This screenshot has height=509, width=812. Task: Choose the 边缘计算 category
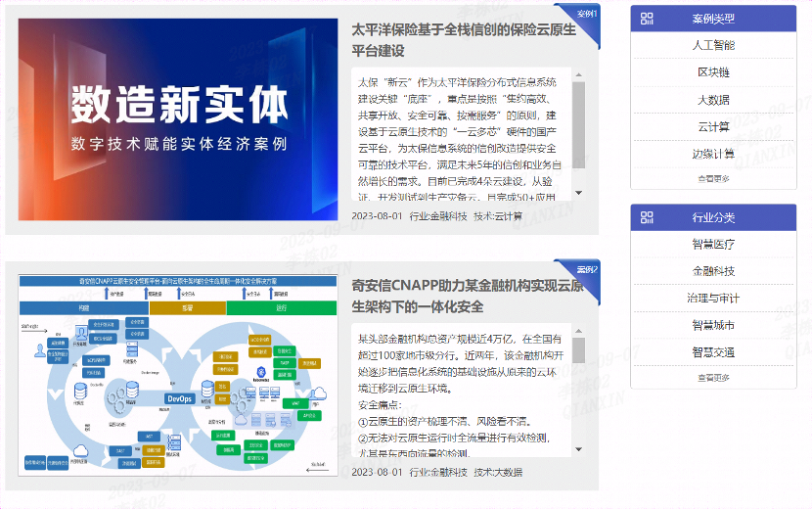tap(713, 154)
